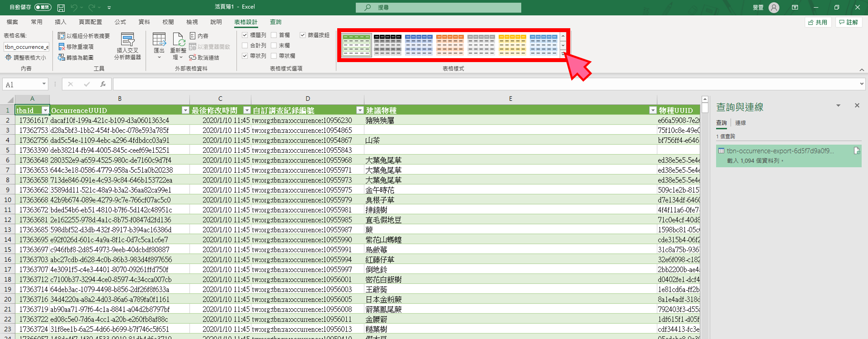Expand the table styles gallery more button
The width and height of the screenshot is (868, 339).
coord(563,54)
